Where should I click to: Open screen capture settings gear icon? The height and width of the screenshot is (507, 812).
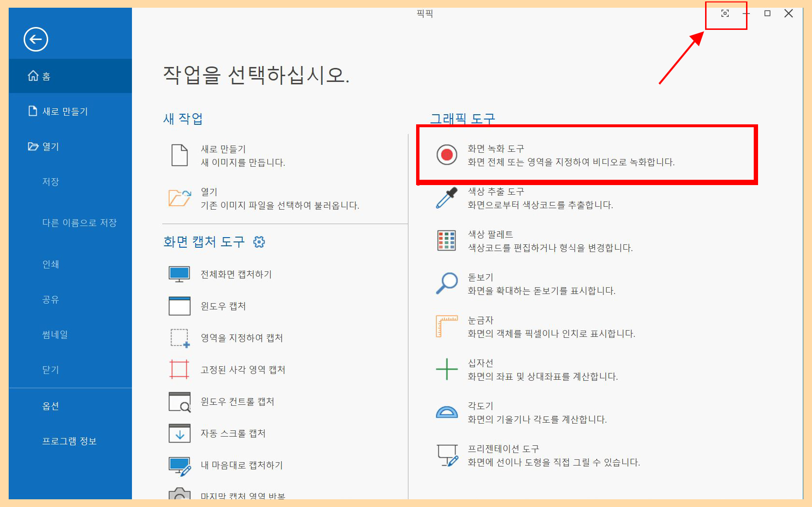[259, 241]
